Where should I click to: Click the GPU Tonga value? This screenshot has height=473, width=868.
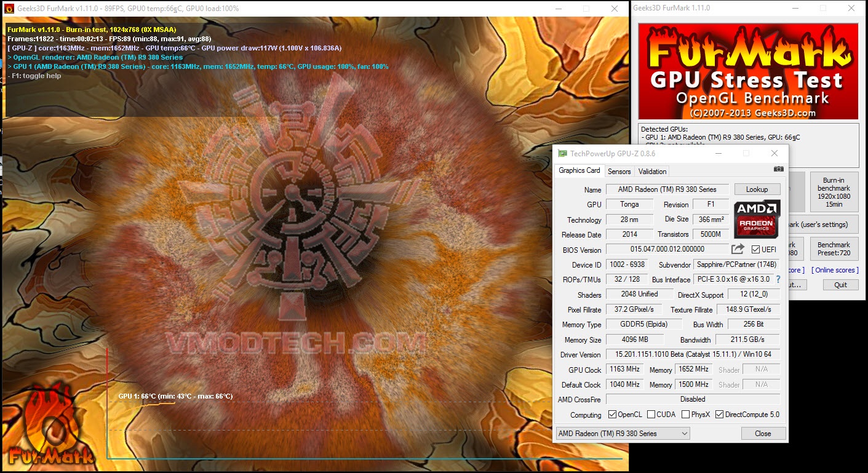pos(629,204)
